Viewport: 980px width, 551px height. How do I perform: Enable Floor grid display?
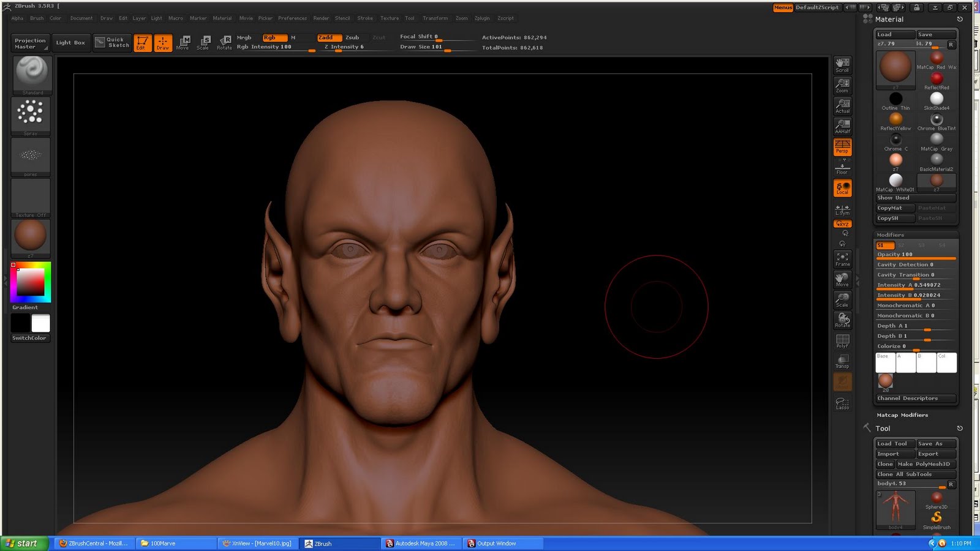pos(842,169)
